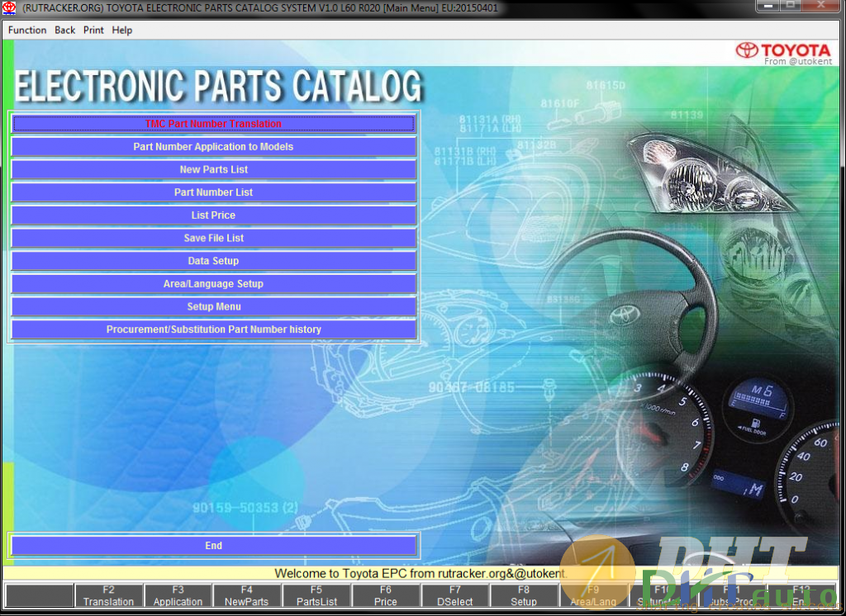846x616 pixels.
Task: Select Part Number Application to Models
Action: tap(213, 147)
